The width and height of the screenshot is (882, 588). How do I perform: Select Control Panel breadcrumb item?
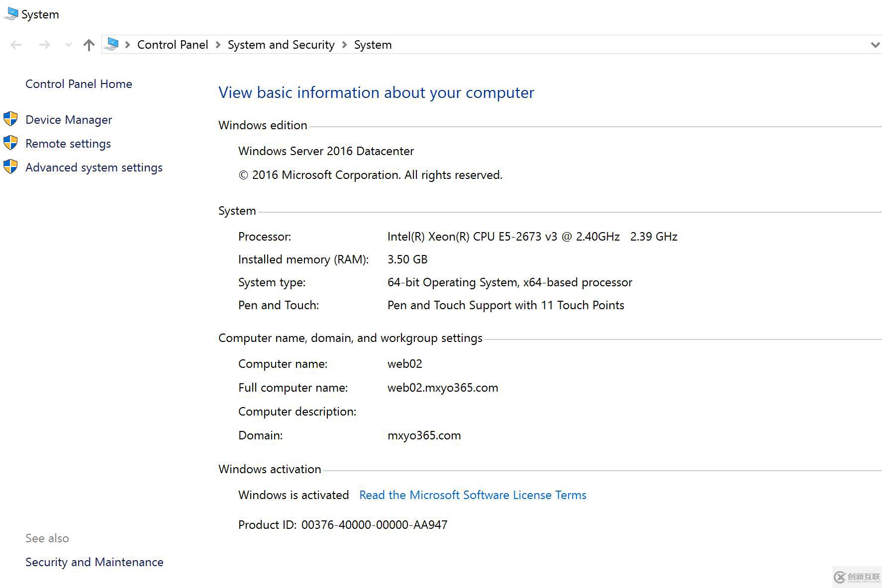tap(173, 45)
